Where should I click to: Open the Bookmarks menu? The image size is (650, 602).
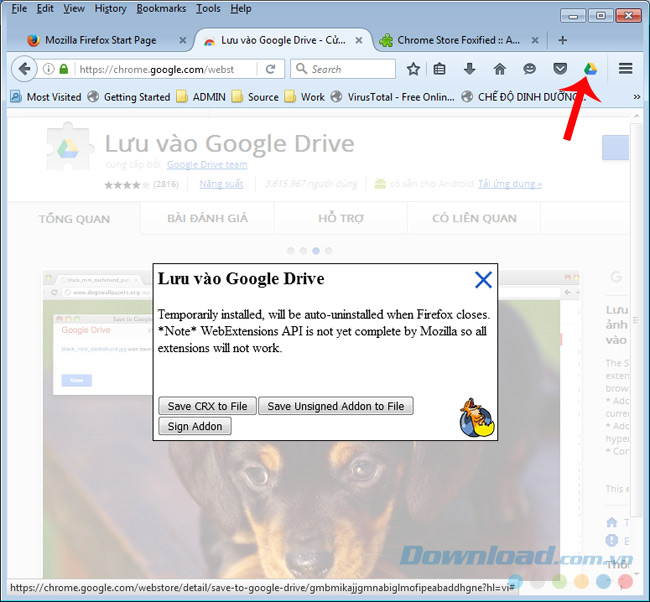tap(161, 8)
